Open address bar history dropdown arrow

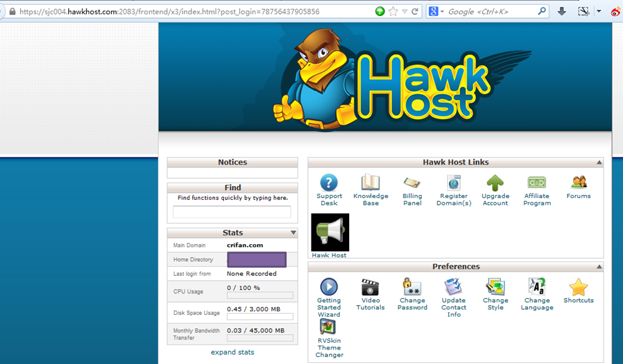[405, 12]
